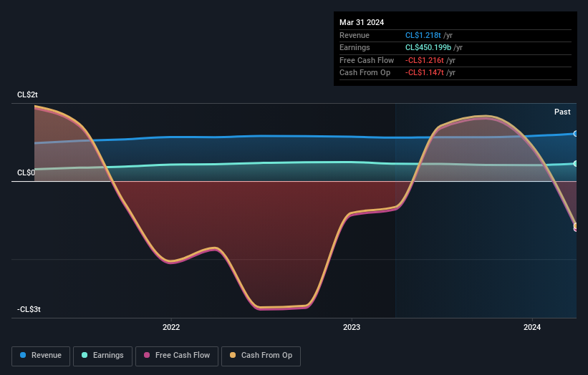Click the Earnings label in tooltip
The height and width of the screenshot is (375, 588).
point(355,47)
